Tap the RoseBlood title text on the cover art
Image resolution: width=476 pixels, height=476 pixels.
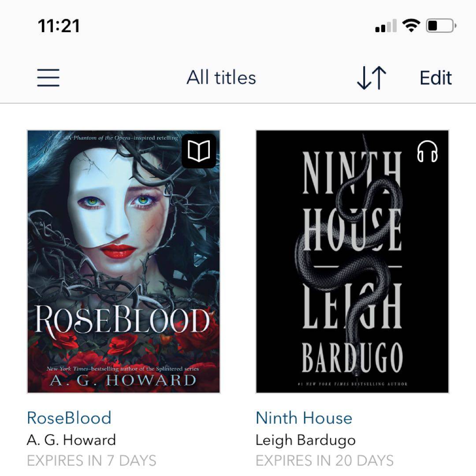click(123, 320)
